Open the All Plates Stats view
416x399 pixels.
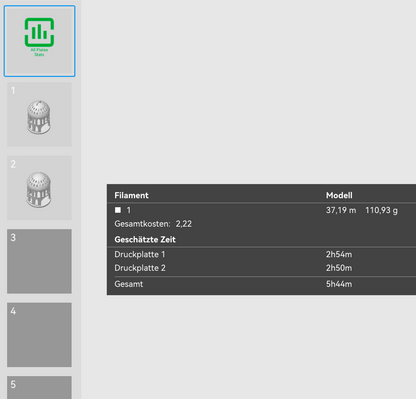pos(39,41)
